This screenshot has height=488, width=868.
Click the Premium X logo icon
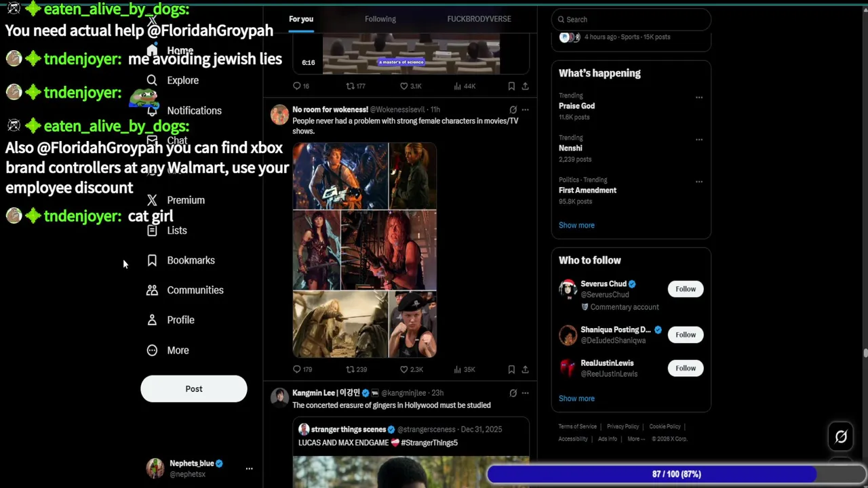152,200
